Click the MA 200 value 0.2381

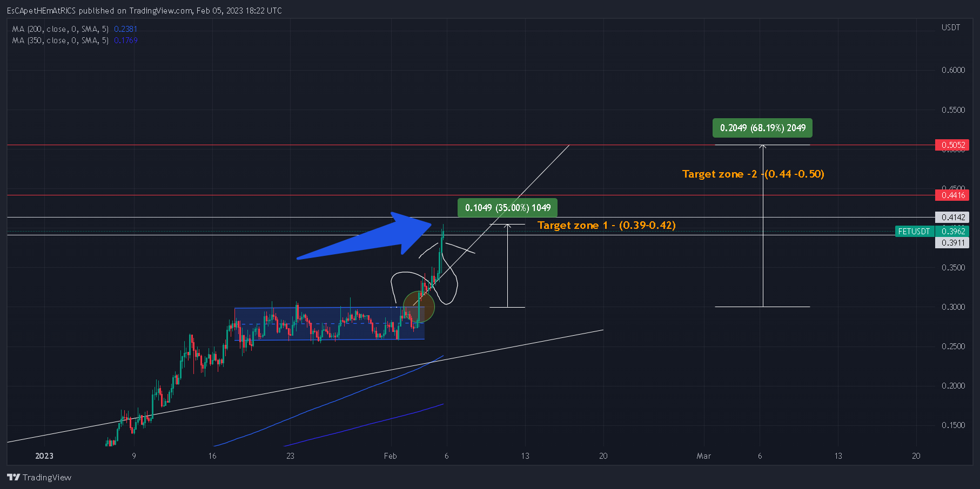pyautogui.click(x=126, y=29)
